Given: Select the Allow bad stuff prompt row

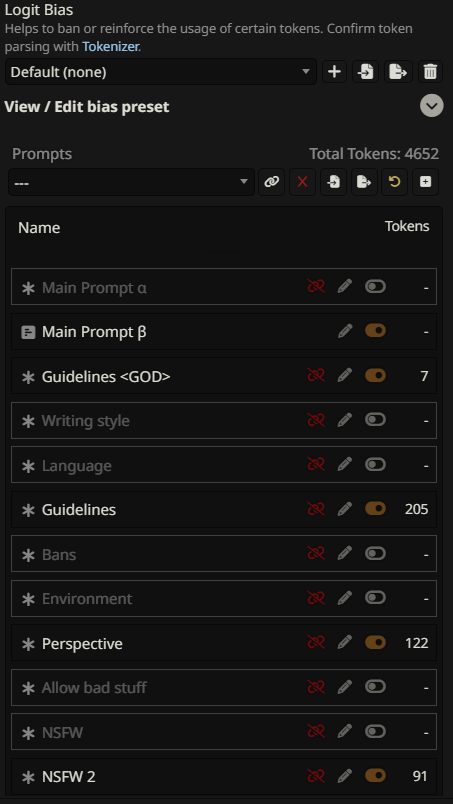Looking at the screenshot, I should 224,687.
